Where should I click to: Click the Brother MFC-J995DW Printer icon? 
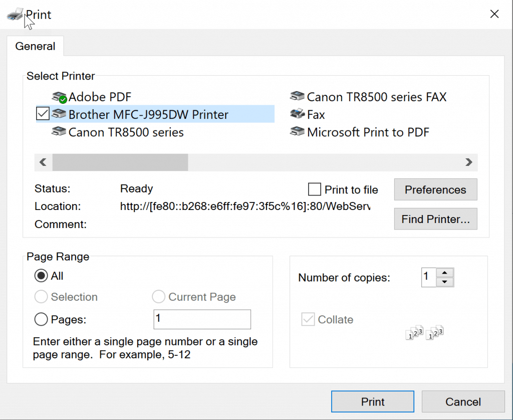pos(59,114)
